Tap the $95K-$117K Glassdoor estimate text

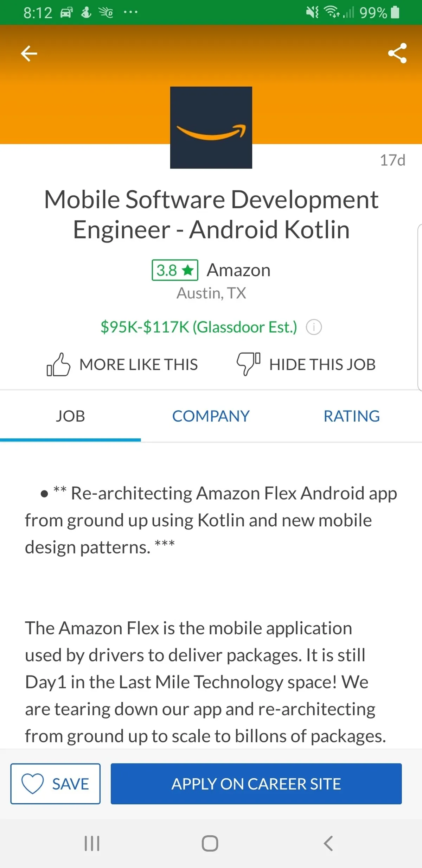click(x=199, y=327)
